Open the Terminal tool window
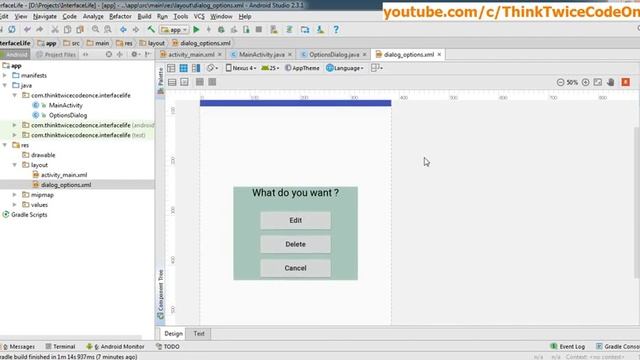The height and width of the screenshot is (360, 640). click(x=60, y=347)
